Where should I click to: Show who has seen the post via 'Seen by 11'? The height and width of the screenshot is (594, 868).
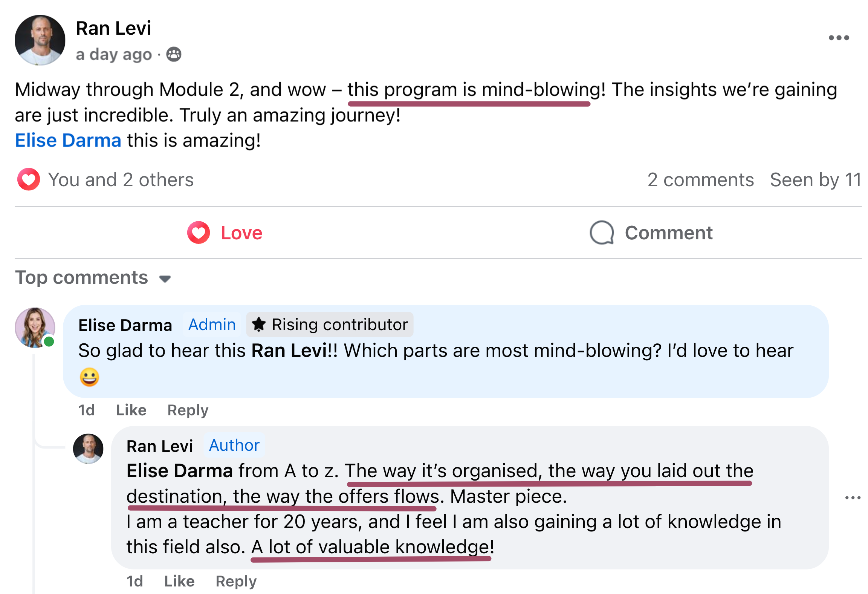click(816, 180)
